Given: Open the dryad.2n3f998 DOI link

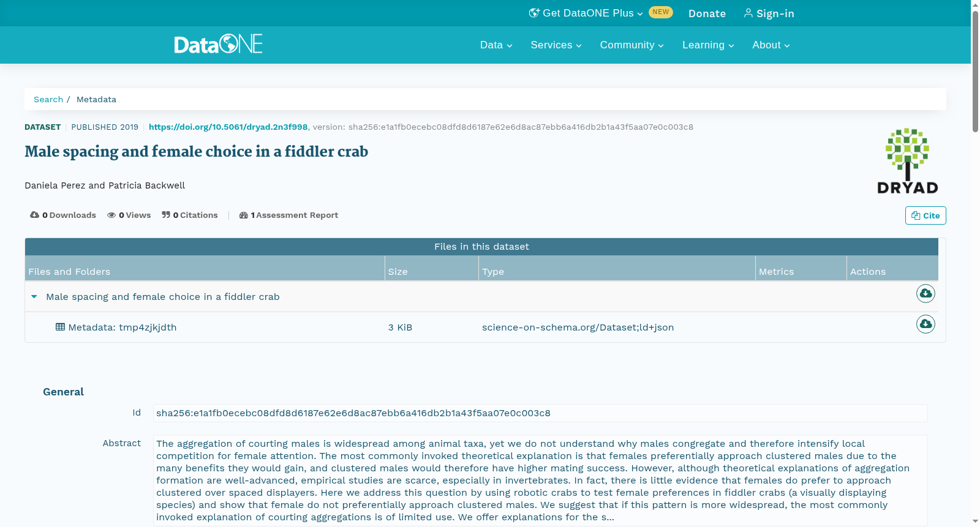Looking at the screenshot, I should point(228,127).
